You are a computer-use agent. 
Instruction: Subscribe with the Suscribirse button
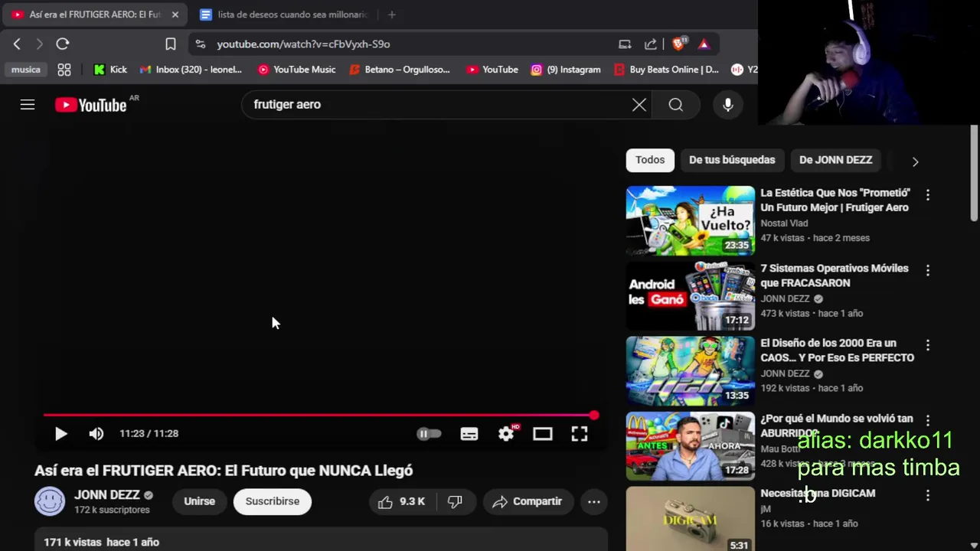(x=273, y=501)
